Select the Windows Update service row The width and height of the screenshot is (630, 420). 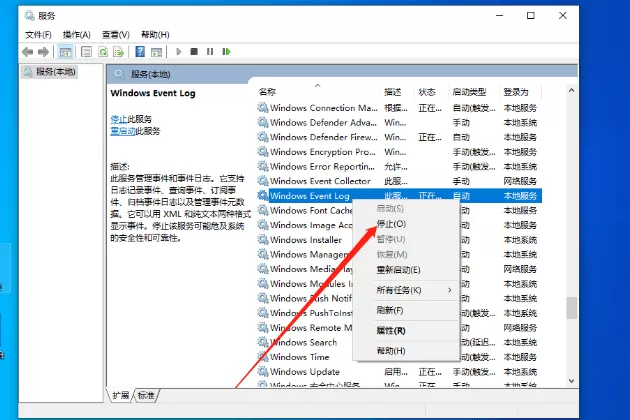tap(399, 372)
